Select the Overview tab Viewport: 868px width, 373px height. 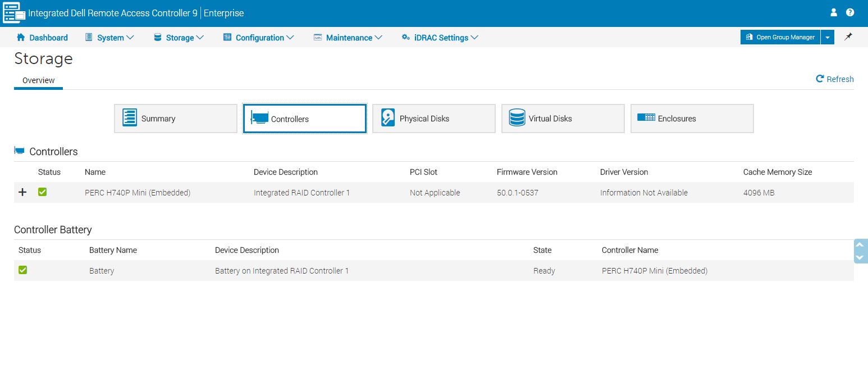point(38,80)
